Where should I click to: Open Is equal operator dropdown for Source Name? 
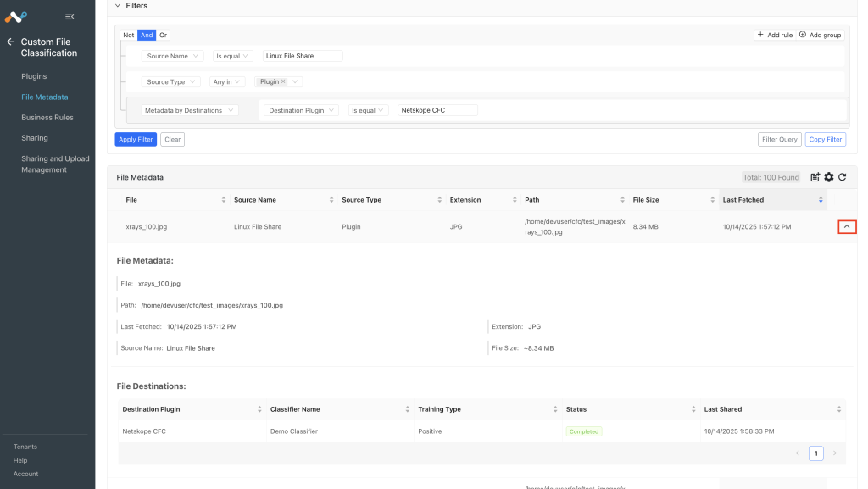coord(232,56)
